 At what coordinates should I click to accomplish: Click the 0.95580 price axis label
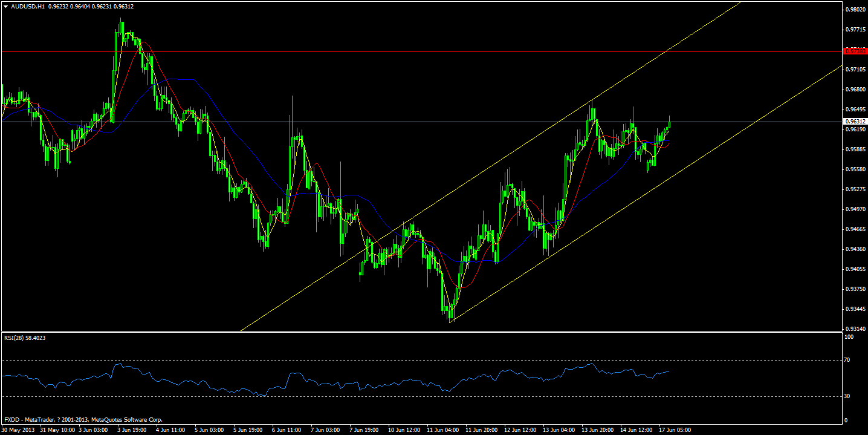[x=855, y=169]
